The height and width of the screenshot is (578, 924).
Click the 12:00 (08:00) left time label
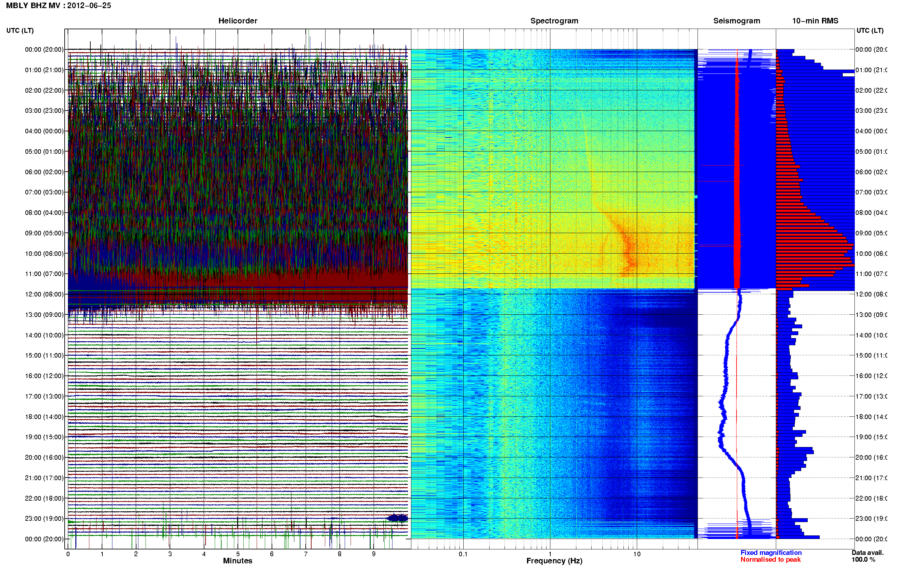point(44,294)
